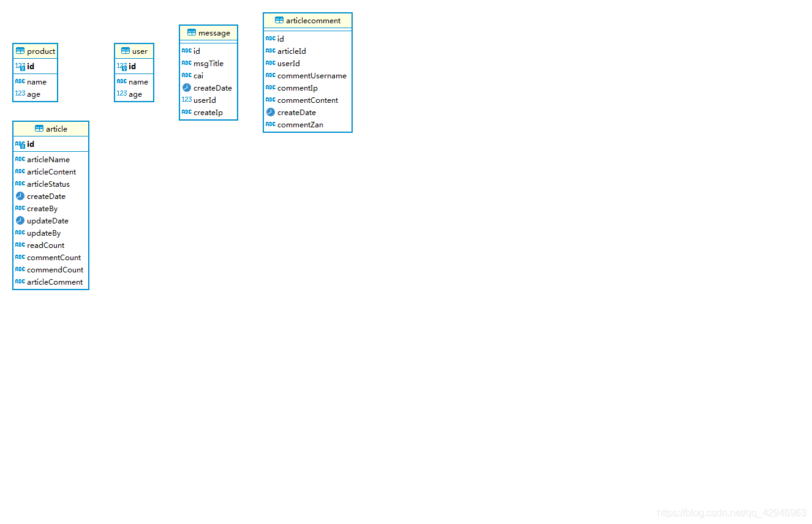Select the article table header
The height and width of the screenshot is (524, 812).
click(51, 129)
